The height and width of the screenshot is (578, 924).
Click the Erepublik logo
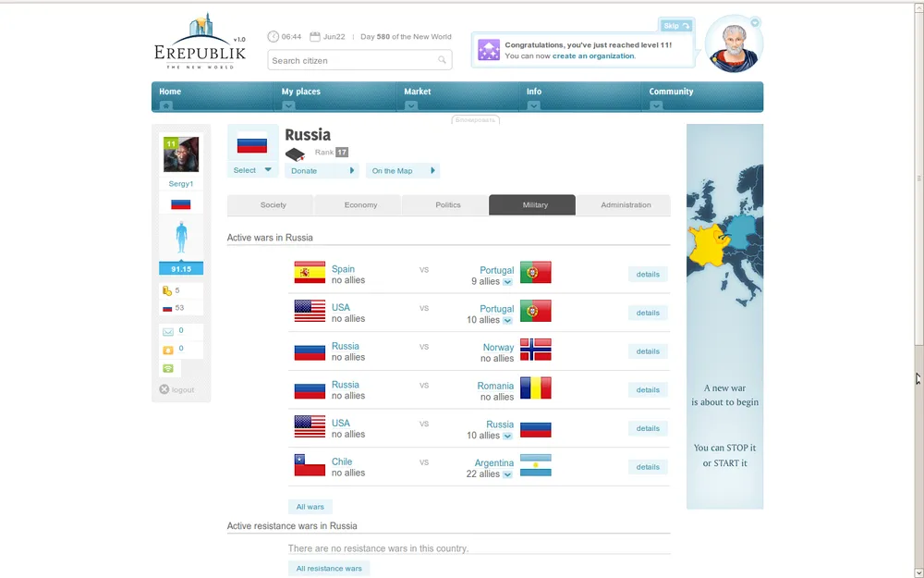[200, 43]
